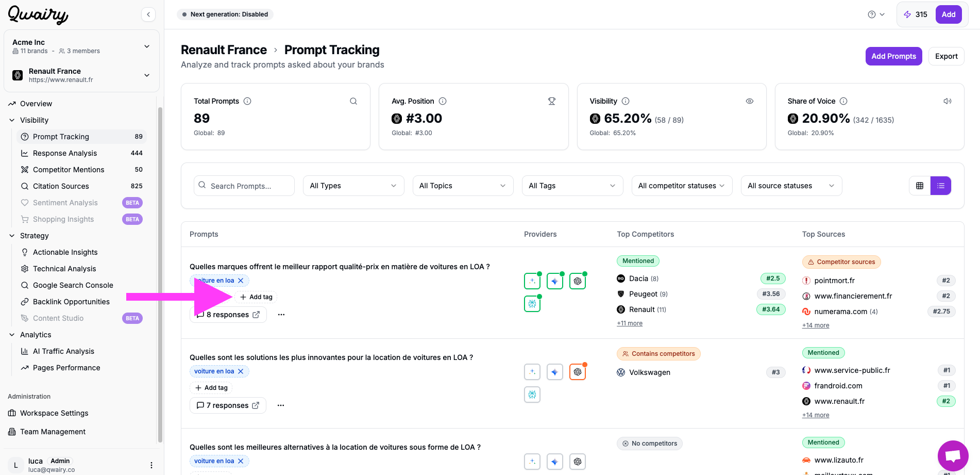Click the speaker icon in the Share of Voice card
The image size is (980, 475).
point(948,101)
